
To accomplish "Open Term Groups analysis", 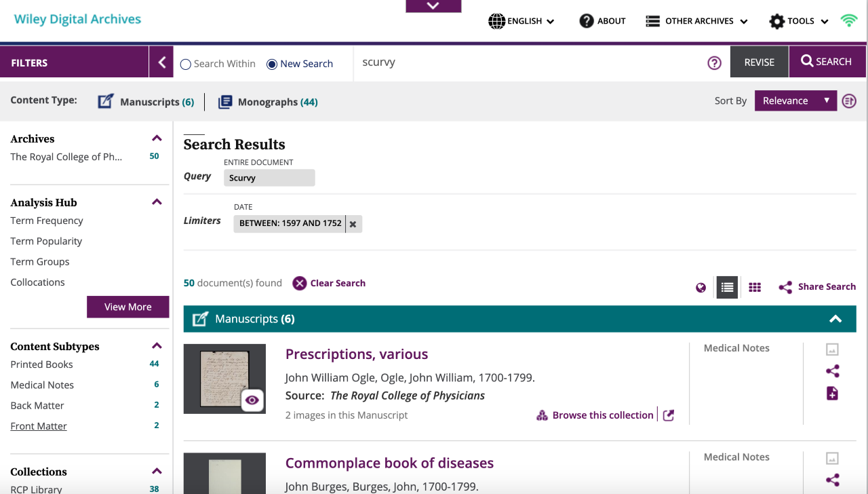I will pos(40,261).
